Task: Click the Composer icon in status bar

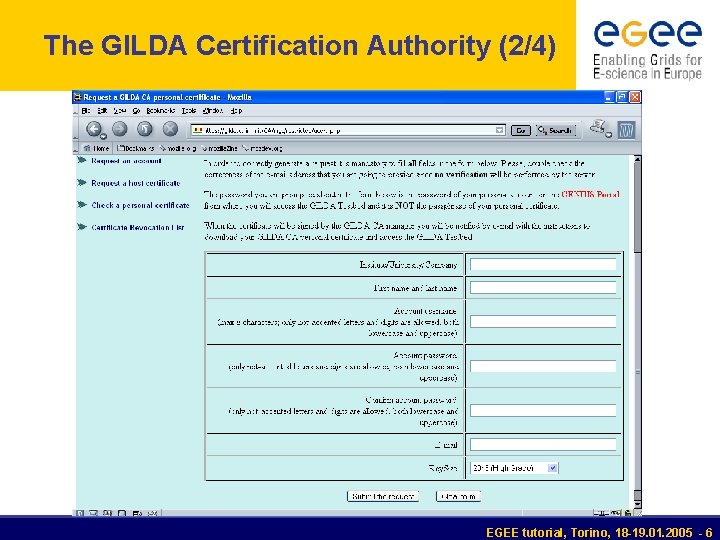Action: [x=107, y=513]
